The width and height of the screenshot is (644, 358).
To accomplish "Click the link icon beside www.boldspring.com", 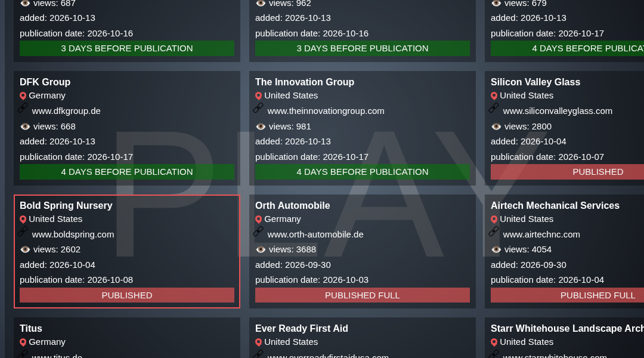I will (x=23, y=232).
